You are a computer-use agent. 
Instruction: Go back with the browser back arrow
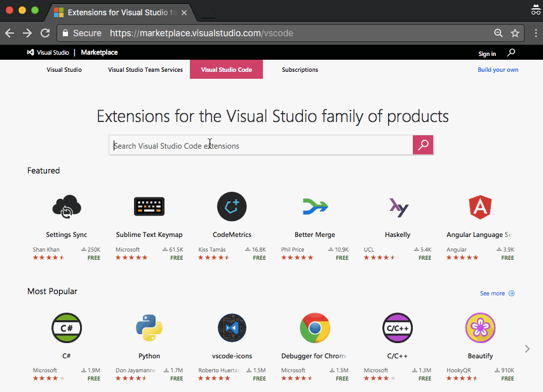point(10,33)
